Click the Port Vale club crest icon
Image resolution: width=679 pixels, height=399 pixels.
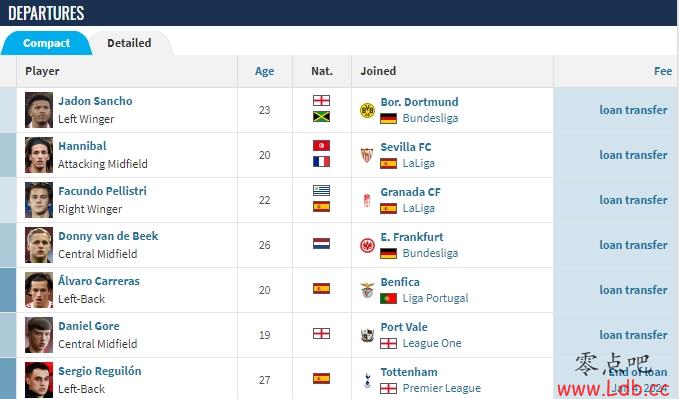click(367, 335)
